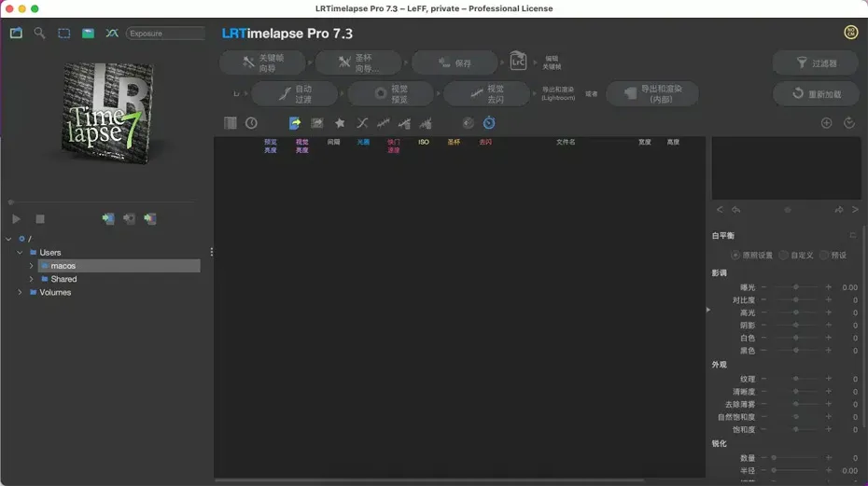Click the 过滤器 filter button
This screenshot has width=868, height=486.
point(816,63)
